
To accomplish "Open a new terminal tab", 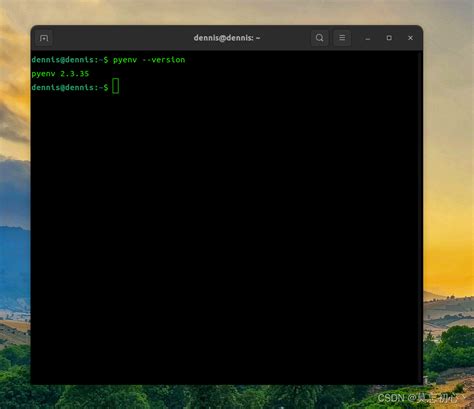I will coord(44,38).
